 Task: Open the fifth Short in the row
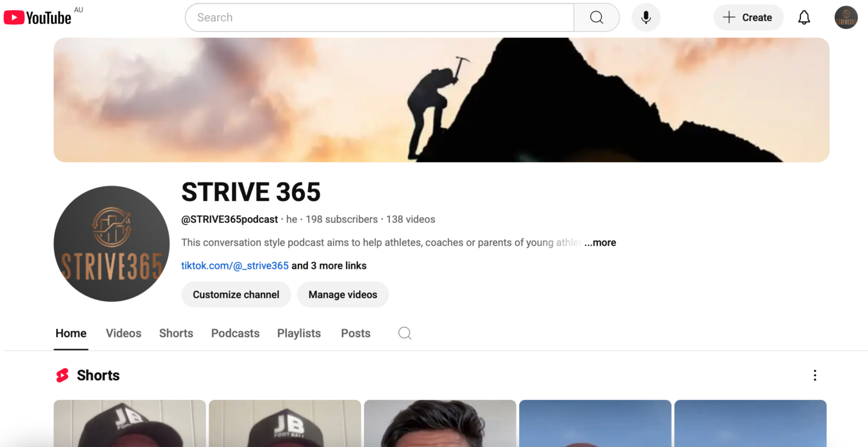(750, 424)
